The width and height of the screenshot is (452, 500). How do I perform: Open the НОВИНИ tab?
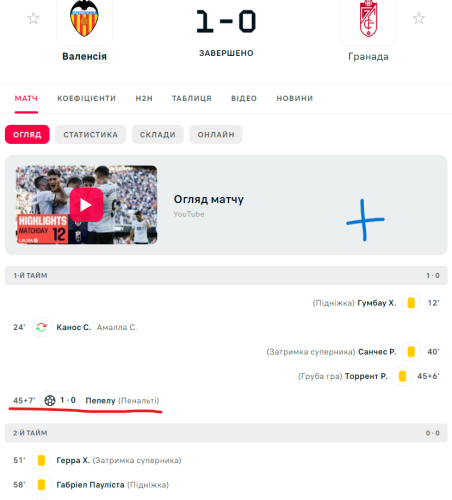tap(295, 98)
